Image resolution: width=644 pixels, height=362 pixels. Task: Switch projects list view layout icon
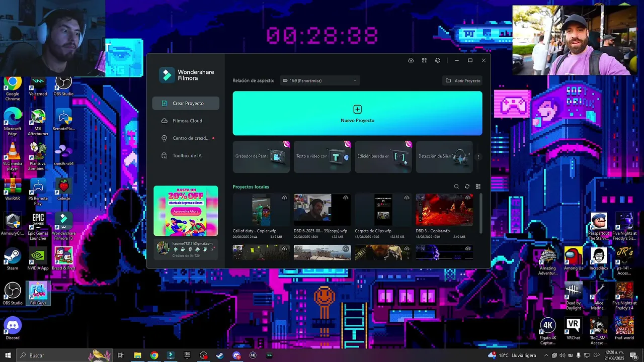pyautogui.click(x=478, y=187)
